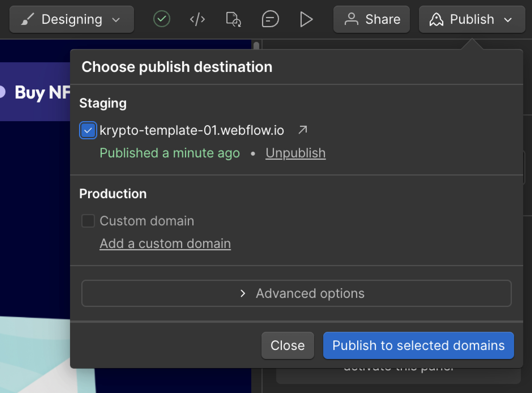Click the Custom domain label
The width and height of the screenshot is (532, 393).
(147, 221)
